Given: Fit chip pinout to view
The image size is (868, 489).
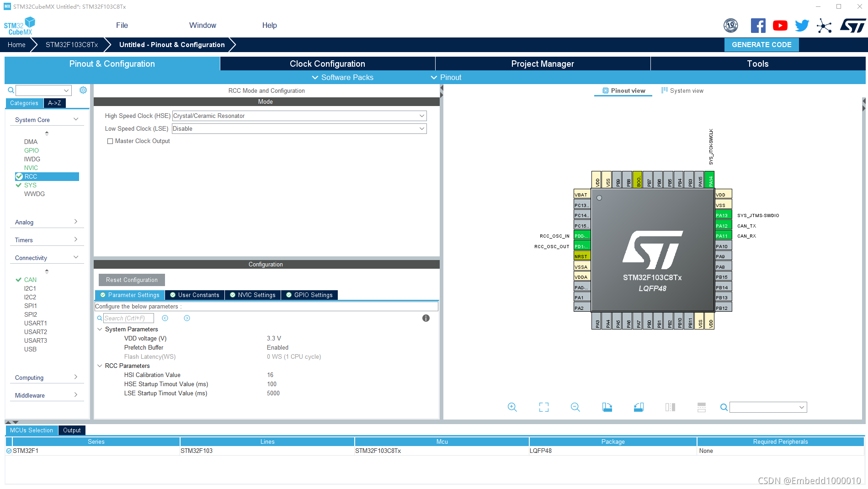Looking at the screenshot, I should click(544, 407).
